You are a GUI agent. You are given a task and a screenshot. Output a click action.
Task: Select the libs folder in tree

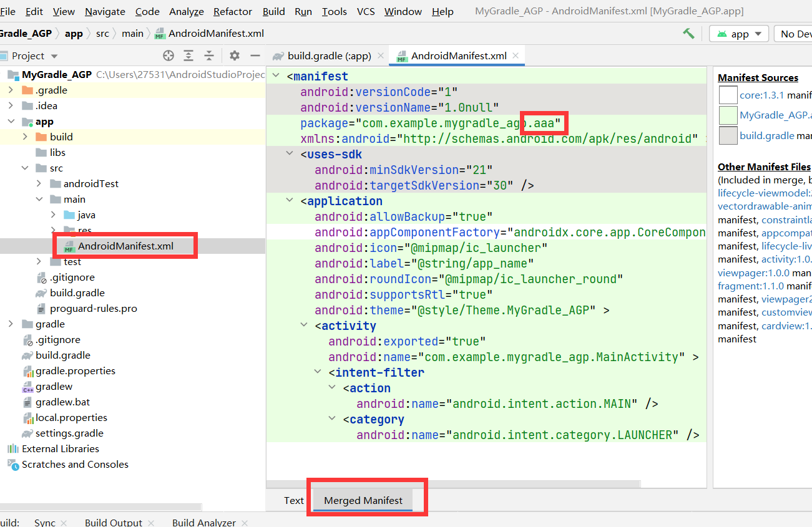[x=57, y=152]
